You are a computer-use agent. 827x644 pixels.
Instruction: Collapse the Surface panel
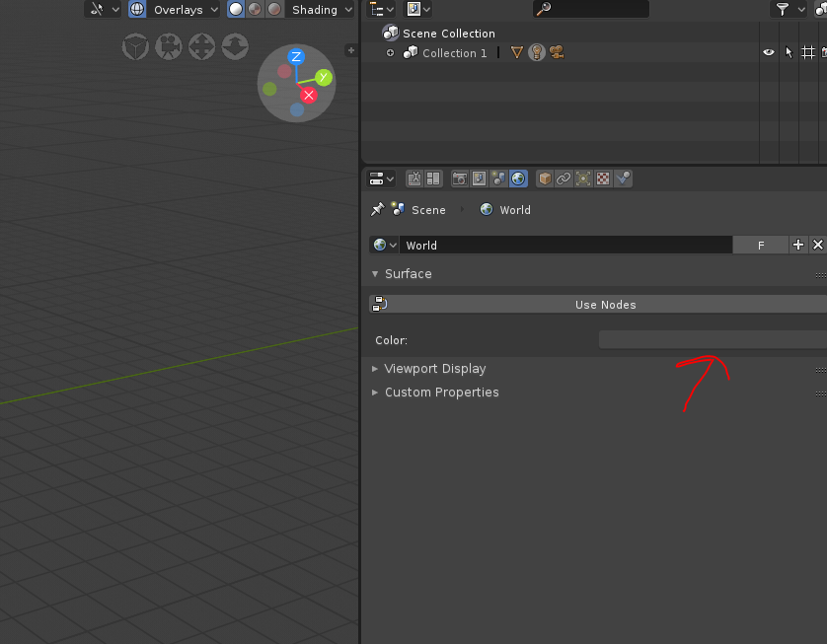[375, 274]
